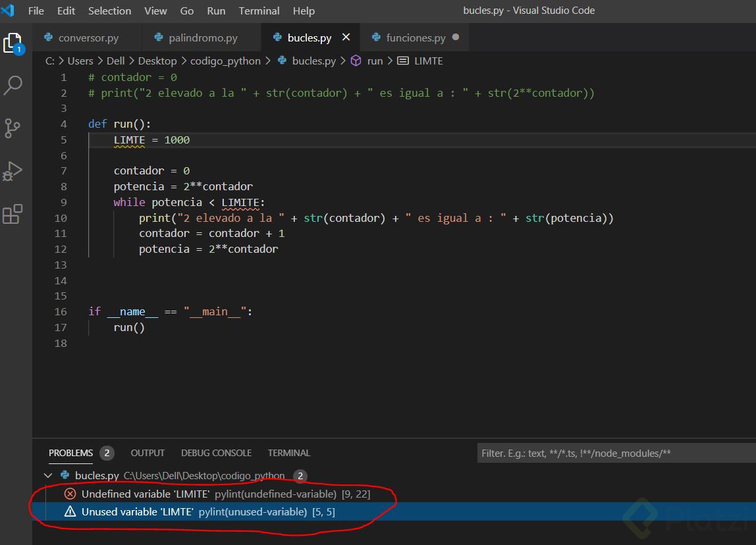
Task: Switch to the funciones.py tab
Action: tap(415, 37)
